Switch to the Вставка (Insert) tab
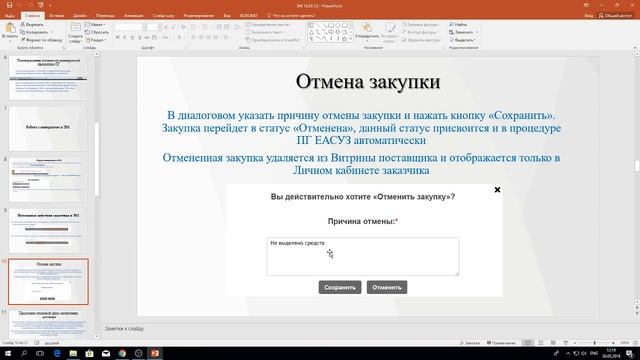The image size is (640, 360). click(x=56, y=16)
